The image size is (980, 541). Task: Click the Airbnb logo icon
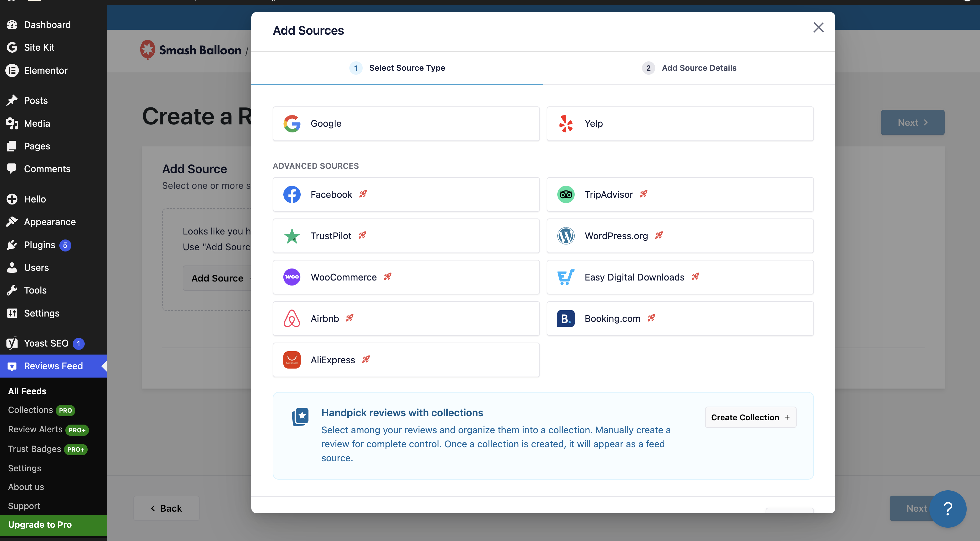(292, 319)
